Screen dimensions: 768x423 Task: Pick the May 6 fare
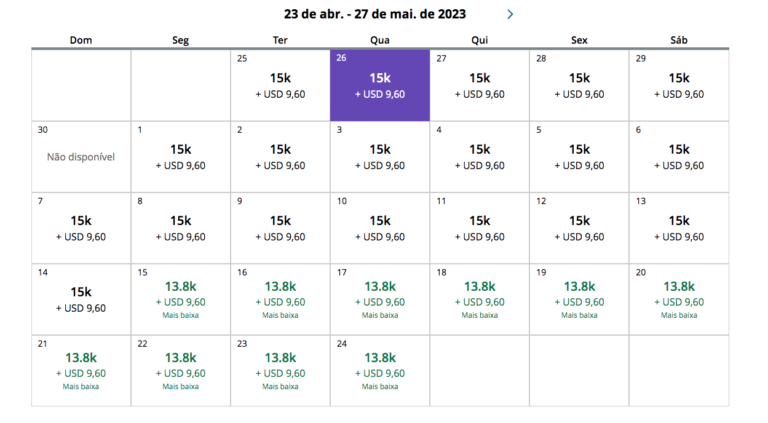[679, 157]
